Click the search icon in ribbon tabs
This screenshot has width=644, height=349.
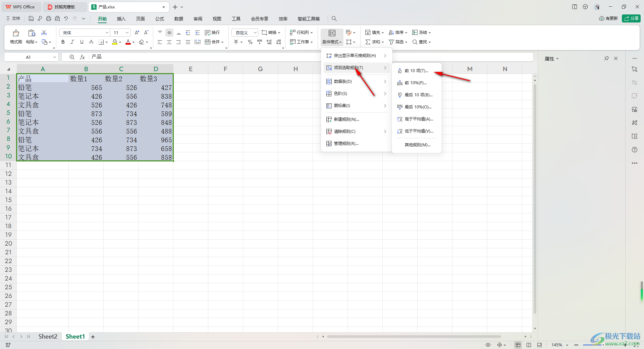pyautogui.click(x=334, y=19)
